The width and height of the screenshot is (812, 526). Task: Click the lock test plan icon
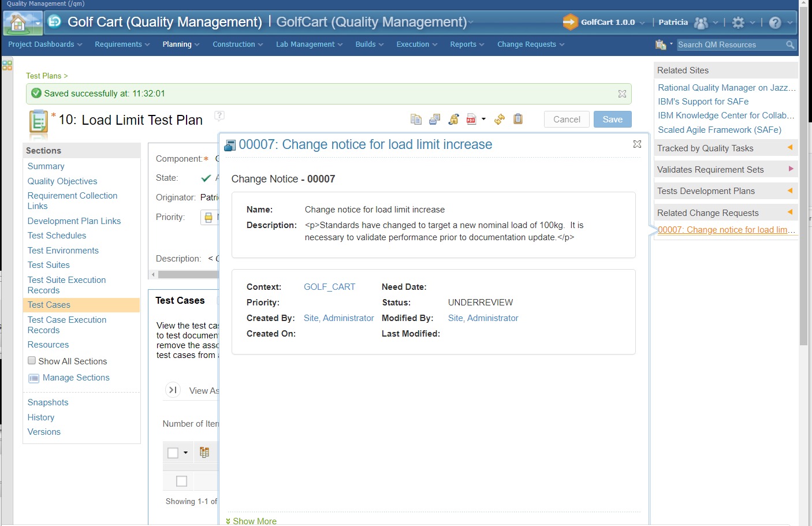tap(454, 119)
